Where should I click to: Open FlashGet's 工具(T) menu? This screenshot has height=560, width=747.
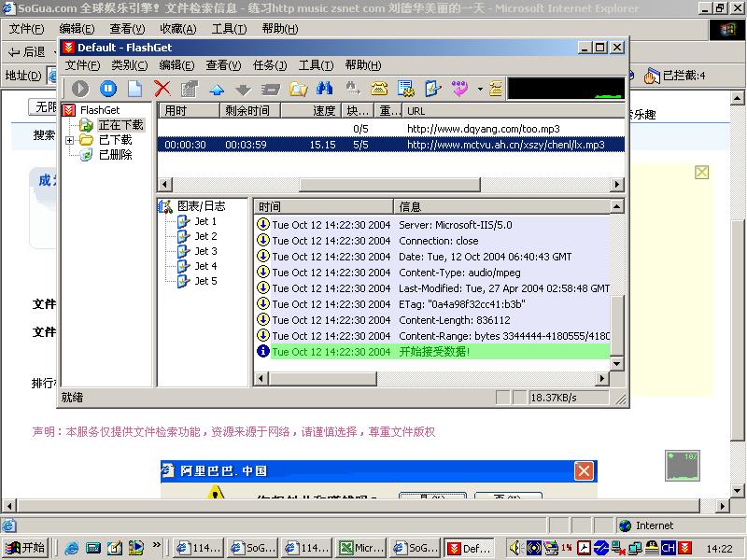coord(316,65)
